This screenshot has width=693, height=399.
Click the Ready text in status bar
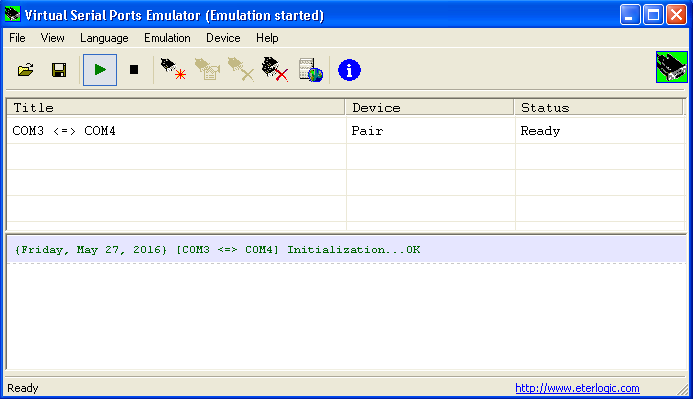click(23, 388)
